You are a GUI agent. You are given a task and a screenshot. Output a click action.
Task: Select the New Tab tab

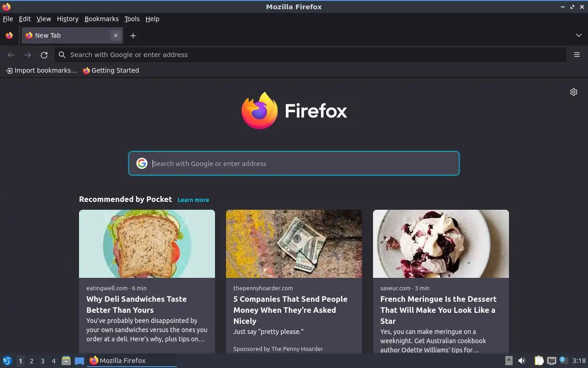click(x=72, y=35)
